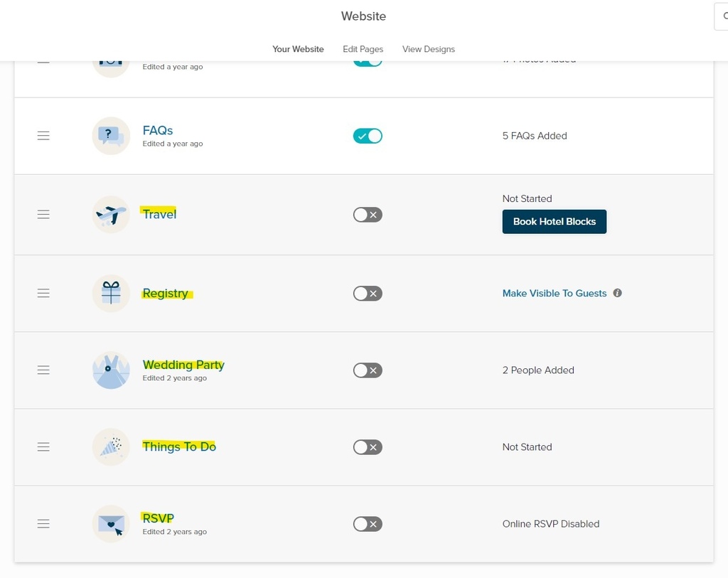Enable the Travel page toggle
The height and width of the screenshot is (578, 728).
coord(368,215)
